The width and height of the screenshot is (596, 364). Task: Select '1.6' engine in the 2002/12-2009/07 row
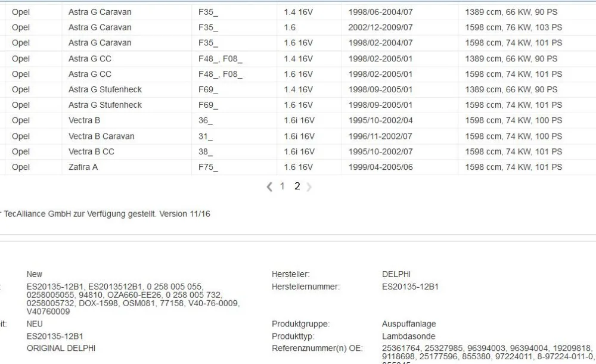click(290, 28)
